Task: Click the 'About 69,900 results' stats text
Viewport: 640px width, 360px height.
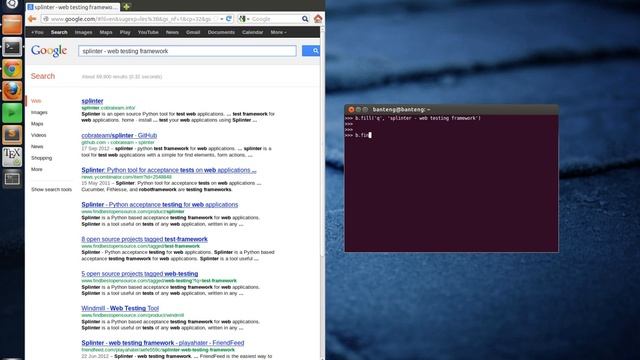Action: tap(122, 76)
